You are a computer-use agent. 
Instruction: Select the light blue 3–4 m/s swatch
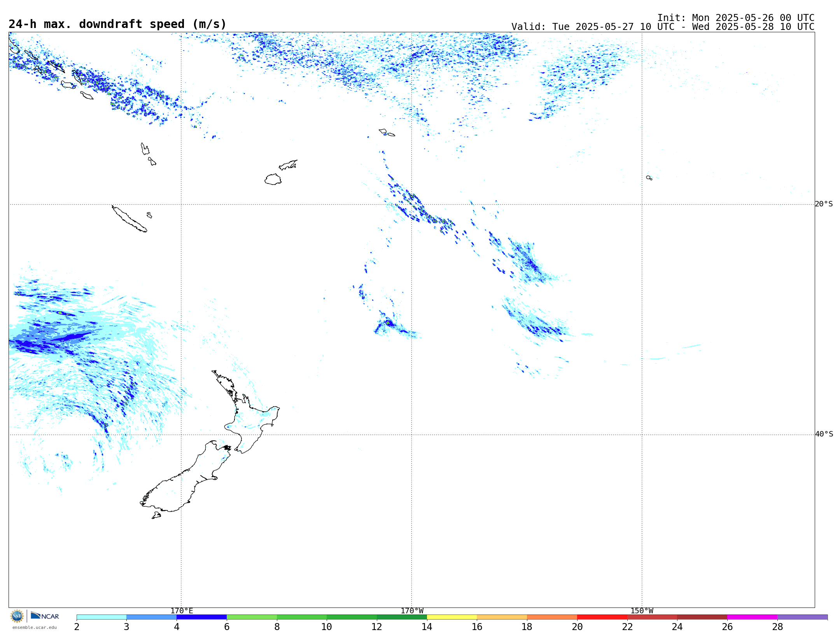[151, 617]
